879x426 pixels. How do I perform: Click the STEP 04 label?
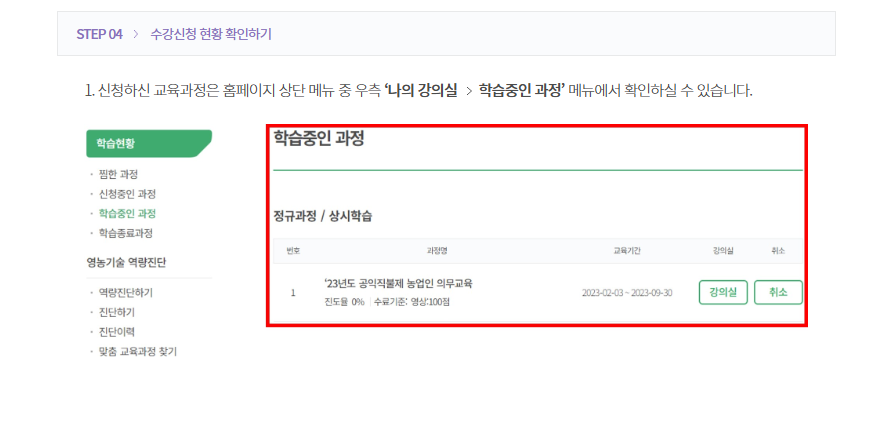click(x=99, y=34)
